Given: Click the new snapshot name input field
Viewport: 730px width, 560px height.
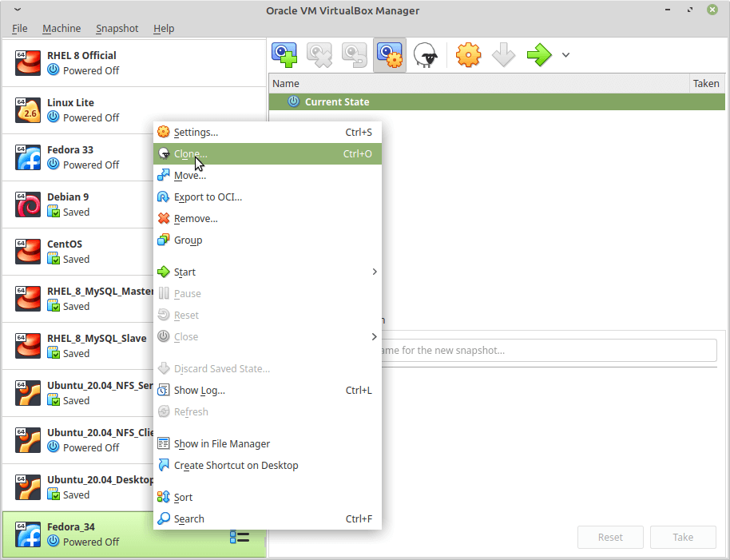Looking at the screenshot, I should coord(549,350).
